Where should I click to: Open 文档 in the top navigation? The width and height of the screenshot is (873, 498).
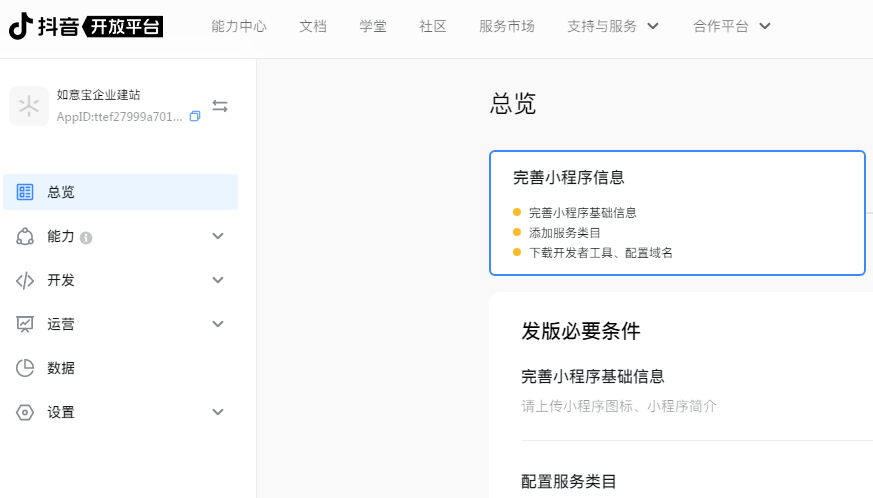click(313, 26)
